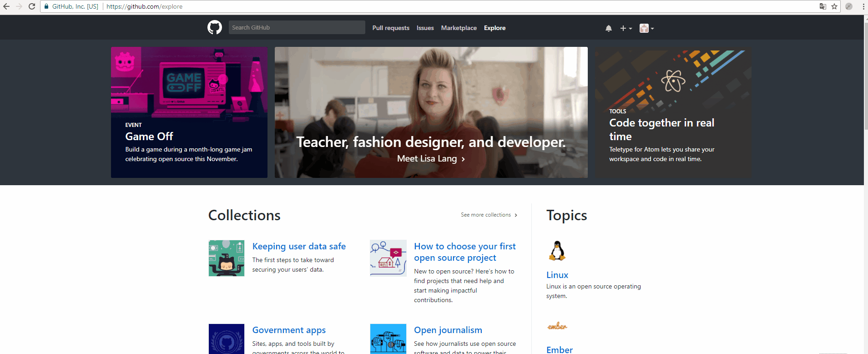Click the browser extension icon near star
Image resolution: width=868 pixels, height=354 pixels.
(849, 6)
